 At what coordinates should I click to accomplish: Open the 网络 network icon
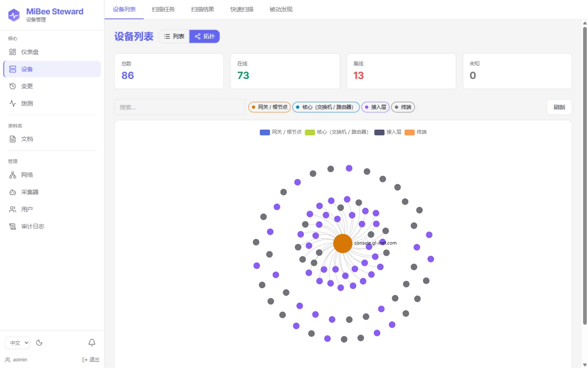point(13,175)
